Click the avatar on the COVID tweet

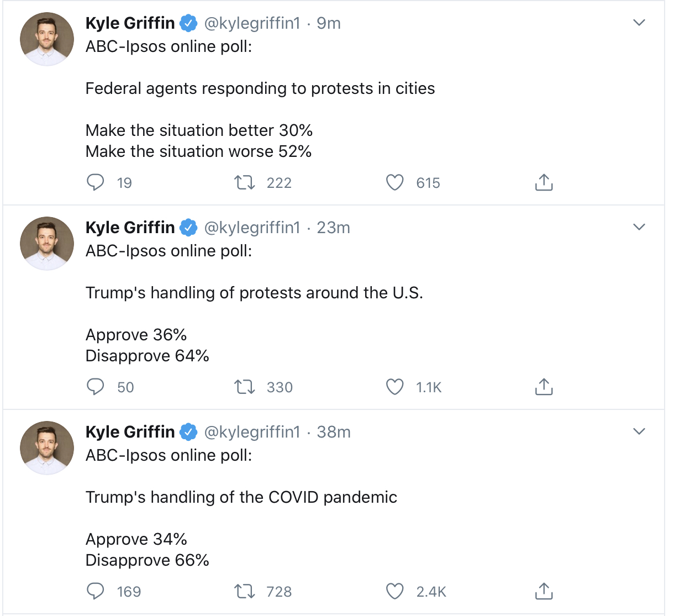coord(47,448)
